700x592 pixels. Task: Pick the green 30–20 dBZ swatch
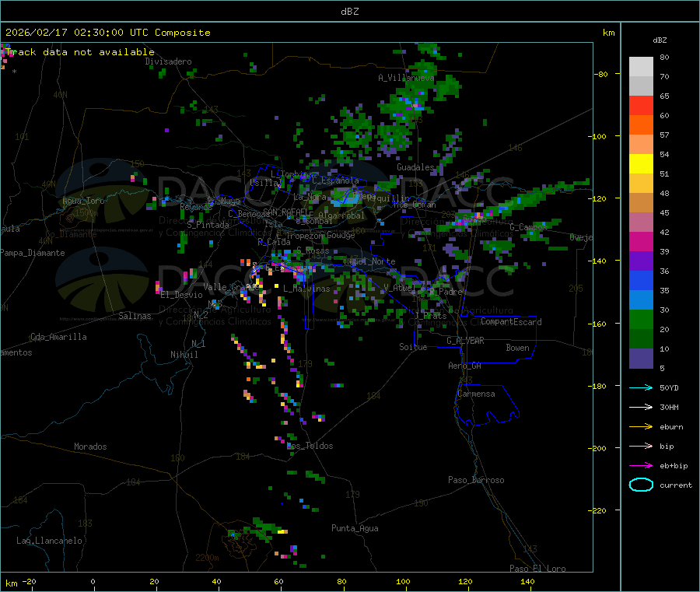click(641, 320)
